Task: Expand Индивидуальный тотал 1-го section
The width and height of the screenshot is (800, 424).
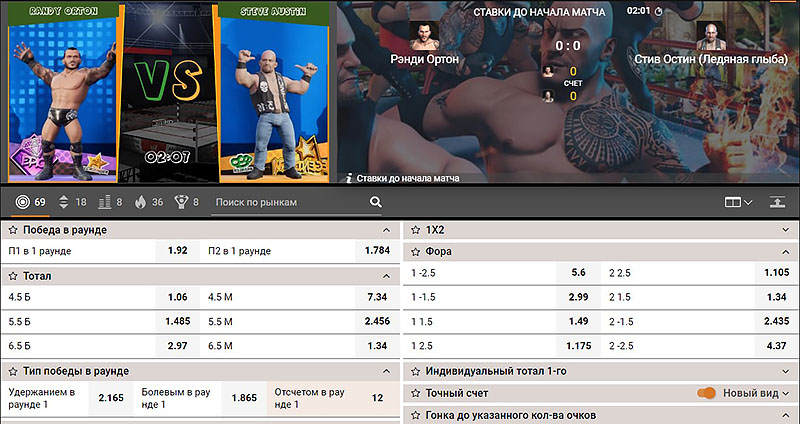Action: [x=787, y=371]
